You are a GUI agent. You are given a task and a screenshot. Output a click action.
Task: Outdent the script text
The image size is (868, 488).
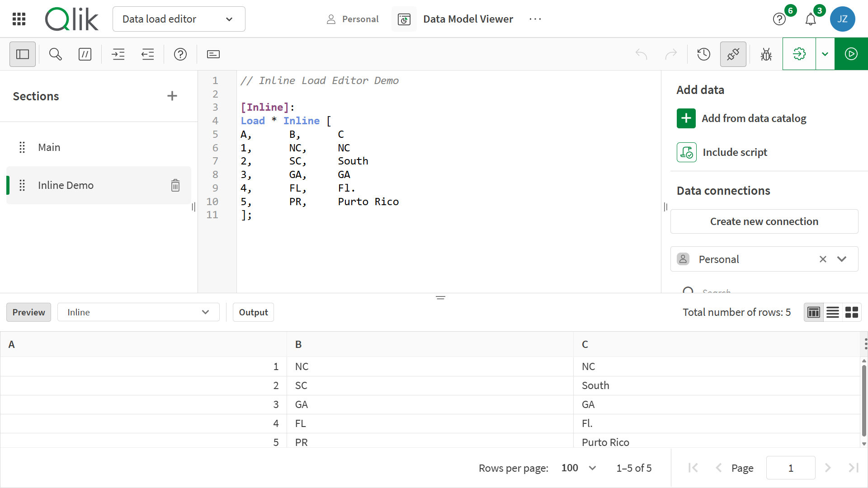coord(147,54)
